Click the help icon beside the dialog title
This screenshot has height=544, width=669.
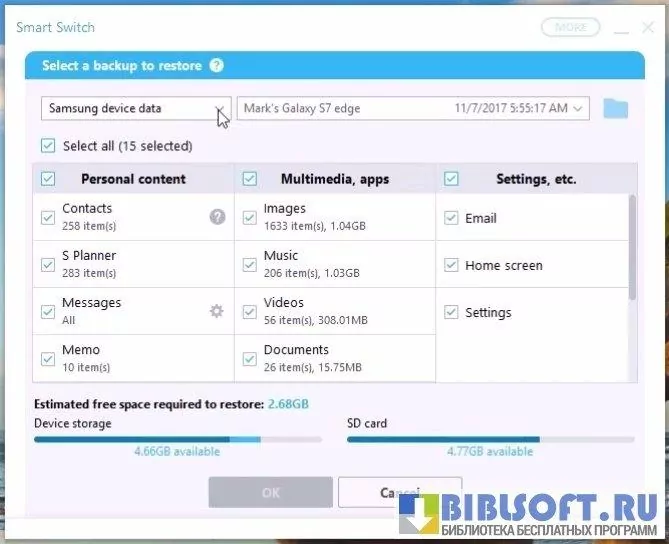[217, 66]
